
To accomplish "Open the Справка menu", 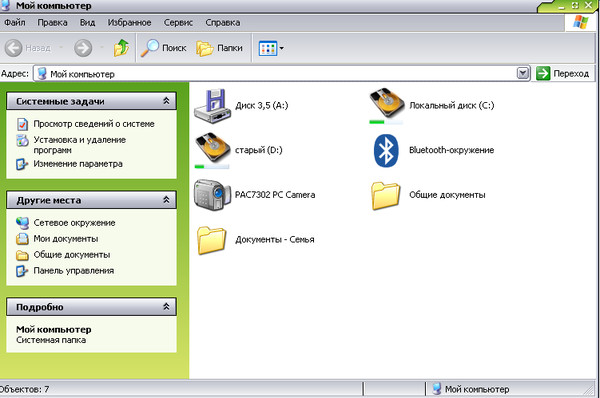I will point(223,23).
